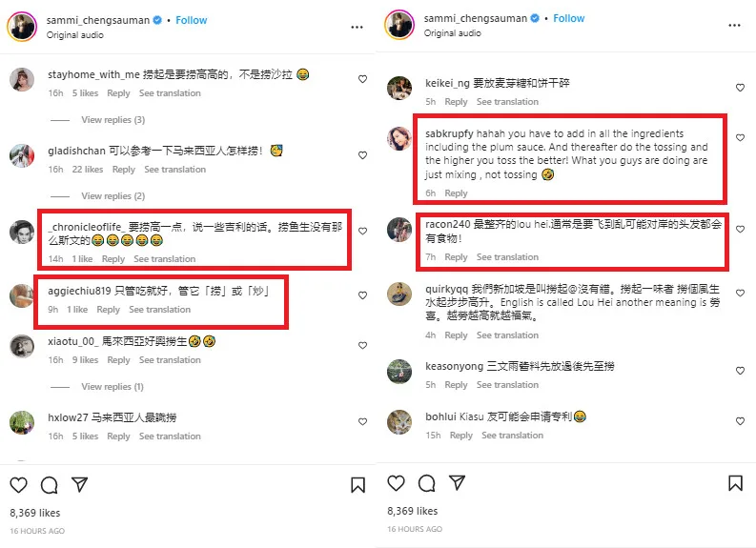
Task: Open comment icon in left panel
Action: click(50, 485)
